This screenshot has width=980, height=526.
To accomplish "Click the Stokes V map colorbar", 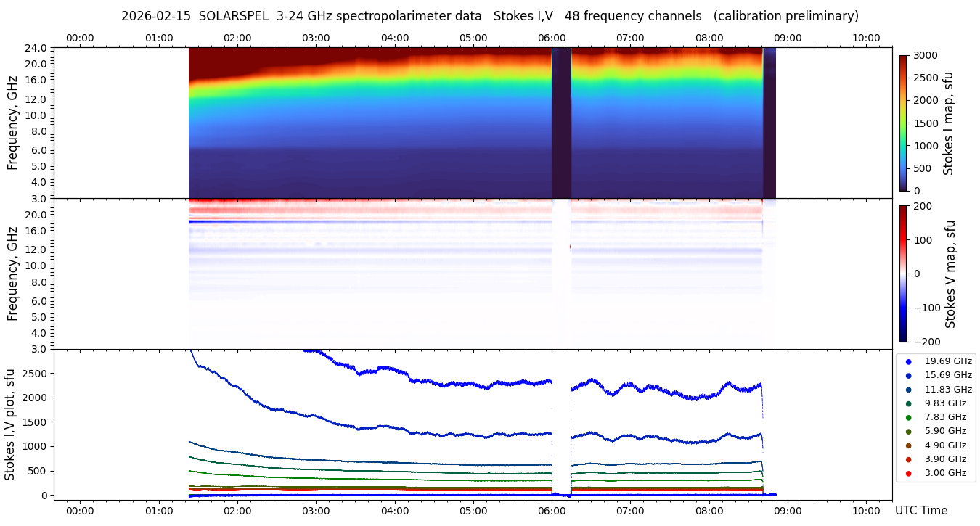I will click(x=903, y=274).
